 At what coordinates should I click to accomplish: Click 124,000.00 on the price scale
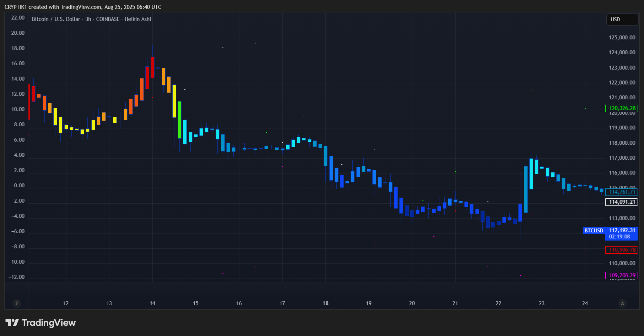[x=622, y=53]
